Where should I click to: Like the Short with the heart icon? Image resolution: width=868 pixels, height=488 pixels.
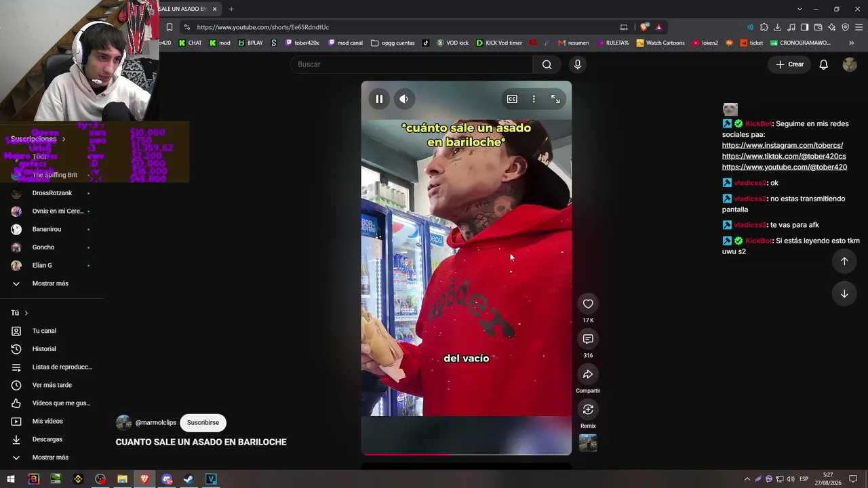[x=588, y=304]
